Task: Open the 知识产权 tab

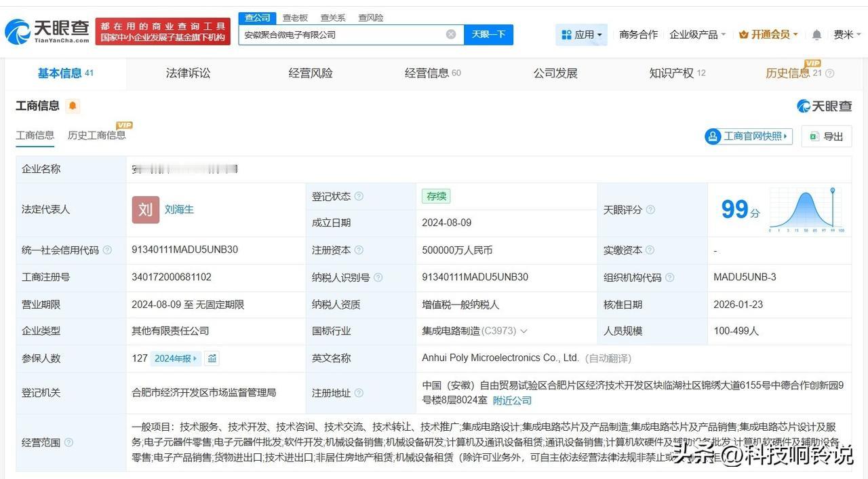Action: coord(677,73)
